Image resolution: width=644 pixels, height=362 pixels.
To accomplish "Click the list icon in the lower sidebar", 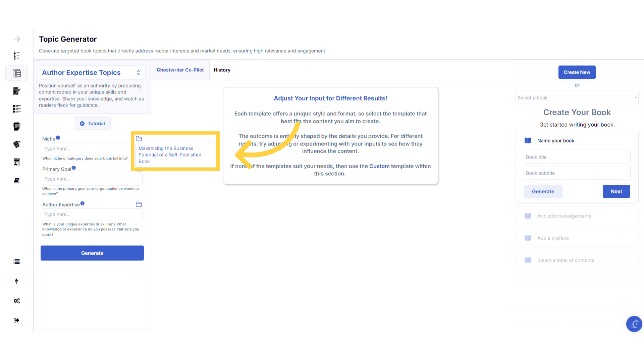I will tap(16, 262).
